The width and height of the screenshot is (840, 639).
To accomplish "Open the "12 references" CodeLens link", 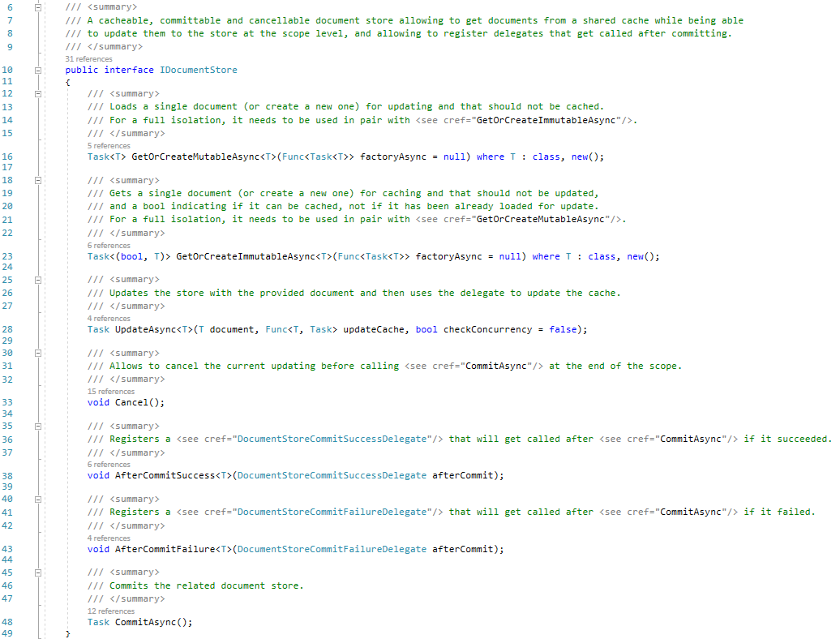I will click(111, 611).
